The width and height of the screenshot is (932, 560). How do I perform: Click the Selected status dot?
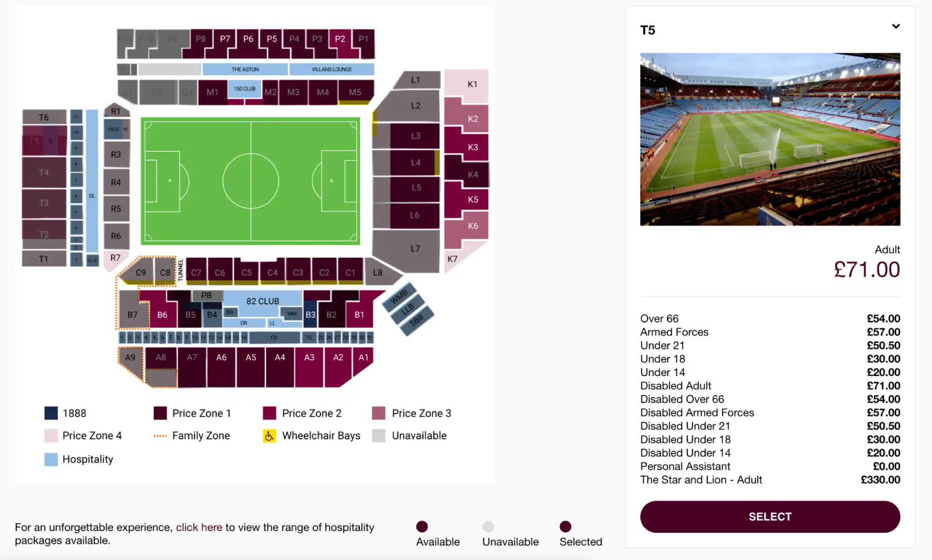[x=565, y=526]
